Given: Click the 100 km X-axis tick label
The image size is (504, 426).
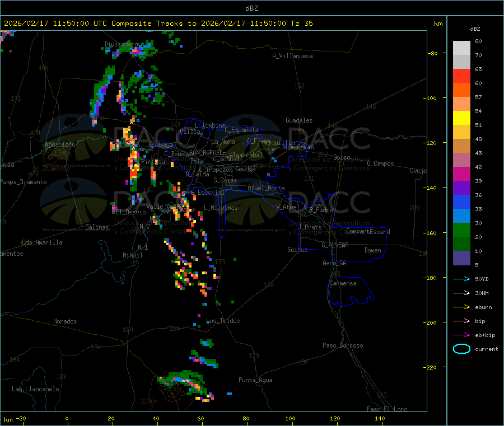Looking at the screenshot, I should (x=290, y=418).
